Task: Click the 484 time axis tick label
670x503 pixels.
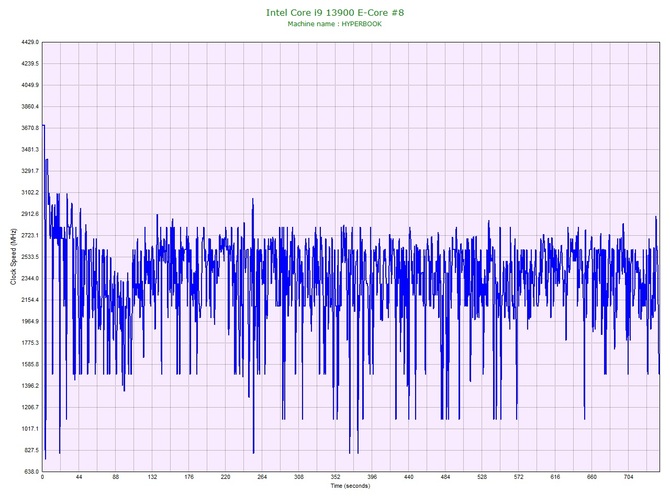Action: point(446,477)
